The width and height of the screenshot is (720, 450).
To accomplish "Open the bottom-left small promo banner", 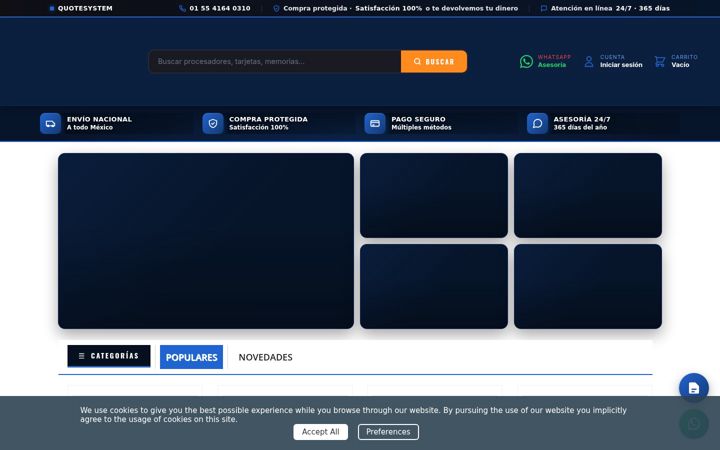I will point(434,286).
